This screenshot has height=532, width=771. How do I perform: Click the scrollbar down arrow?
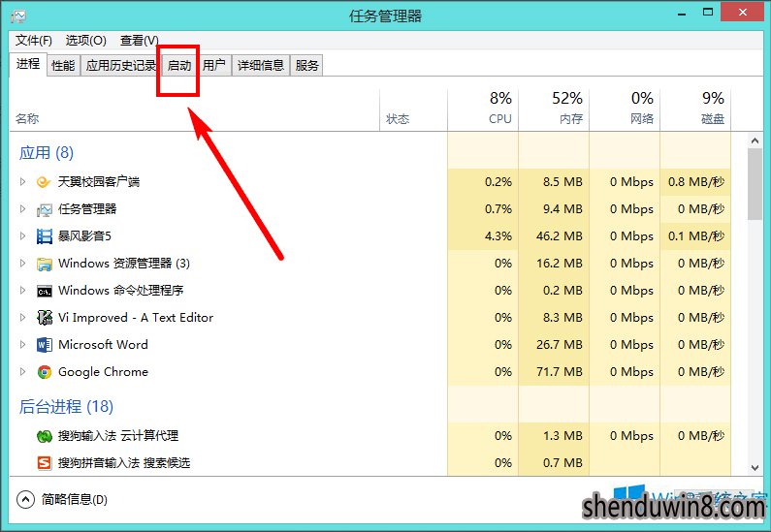pyautogui.click(x=755, y=468)
